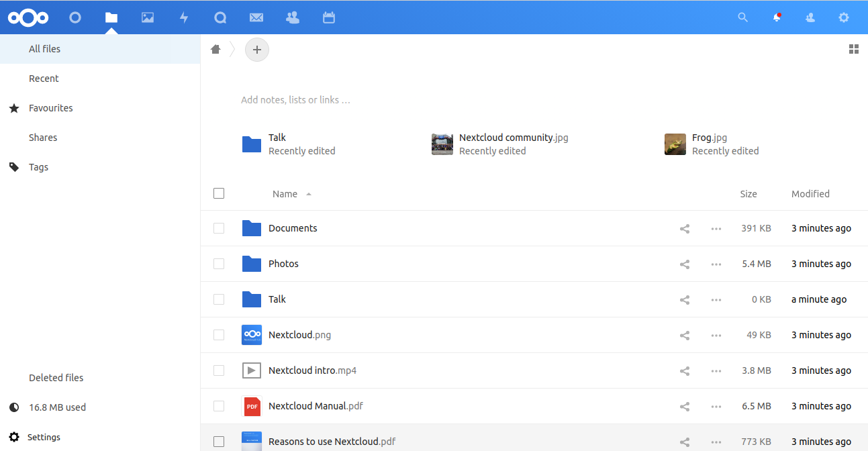The image size is (868, 451).
Task: Open the user settings gear menu
Action: [x=844, y=17]
